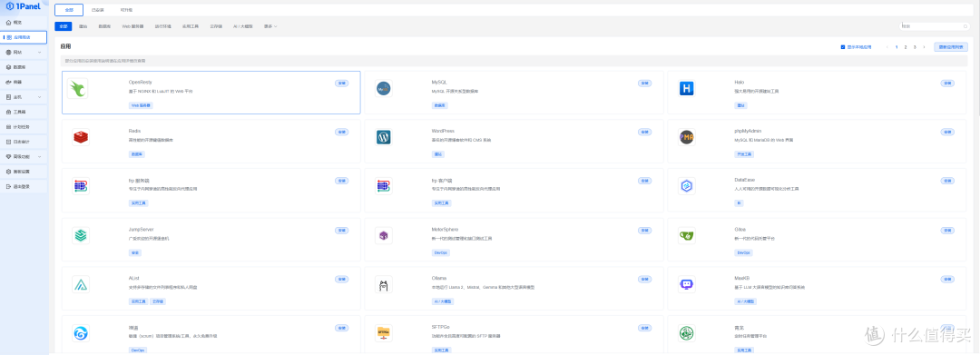Switch to the 已安装 tab
This screenshot has height=355, width=980.
click(x=98, y=11)
